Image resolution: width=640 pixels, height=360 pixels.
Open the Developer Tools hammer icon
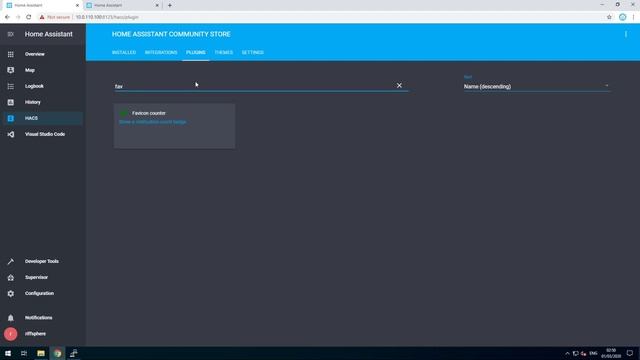11,261
